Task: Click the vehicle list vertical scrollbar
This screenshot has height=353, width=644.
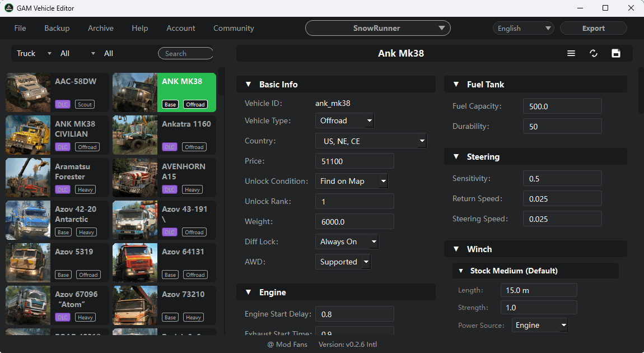Action: tap(222, 82)
